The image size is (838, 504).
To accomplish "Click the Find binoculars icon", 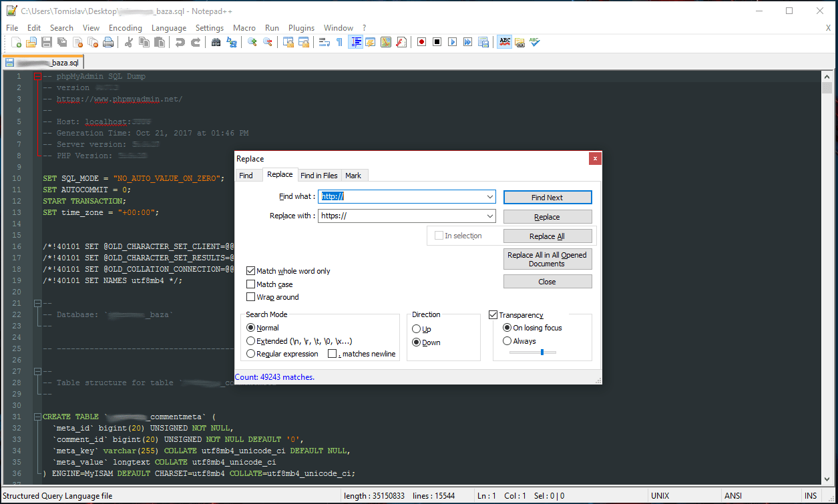I will 216,42.
